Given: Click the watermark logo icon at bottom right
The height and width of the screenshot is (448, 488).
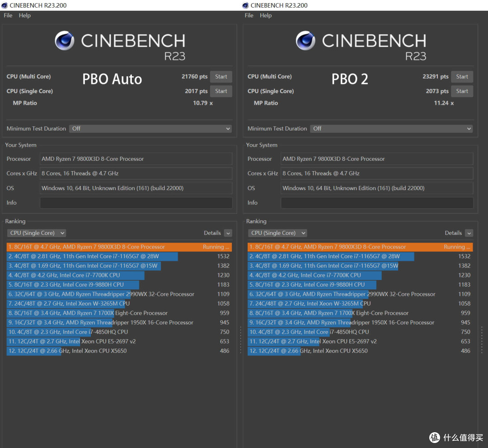Looking at the screenshot, I should 435,438.
